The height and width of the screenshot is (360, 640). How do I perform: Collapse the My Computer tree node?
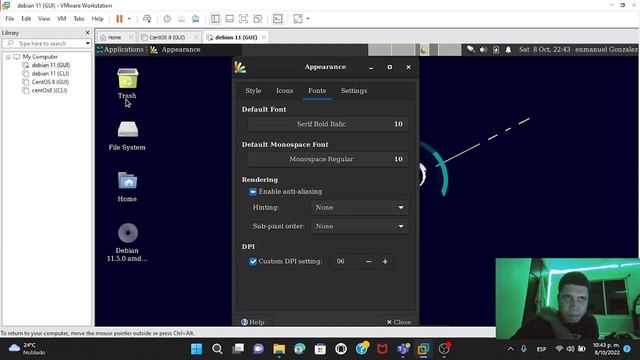click(8, 57)
